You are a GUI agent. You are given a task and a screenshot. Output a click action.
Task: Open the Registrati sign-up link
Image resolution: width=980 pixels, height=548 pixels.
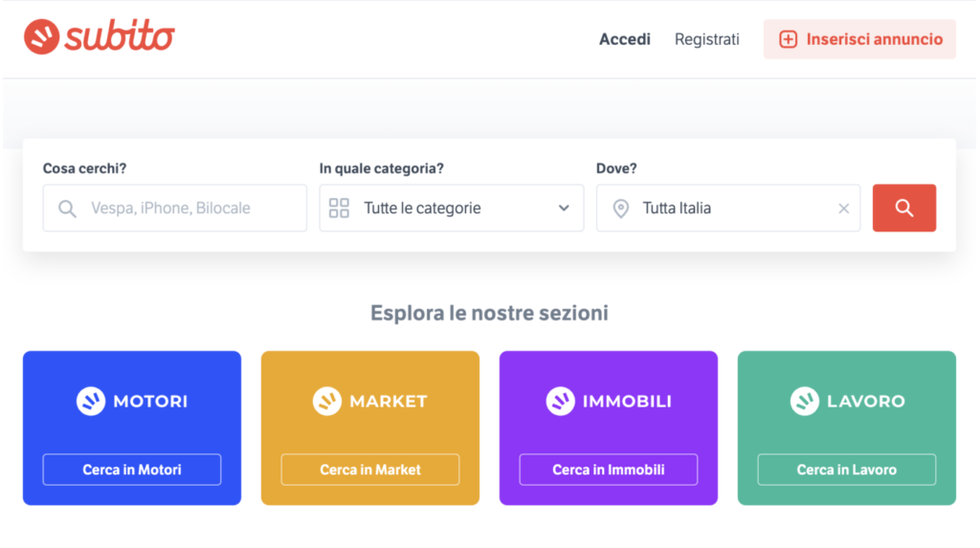coord(706,39)
